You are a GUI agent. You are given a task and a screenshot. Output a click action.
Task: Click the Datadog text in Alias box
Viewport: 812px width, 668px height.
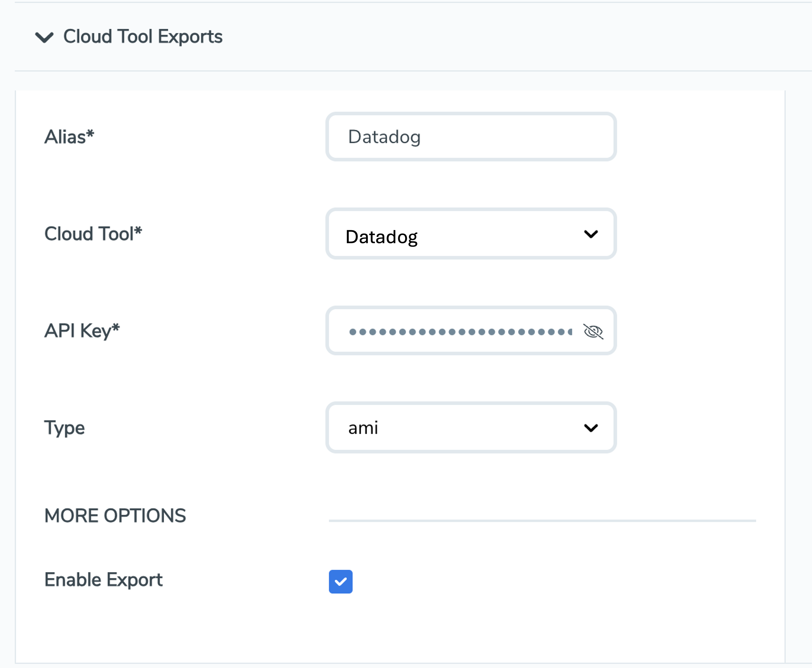(384, 137)
